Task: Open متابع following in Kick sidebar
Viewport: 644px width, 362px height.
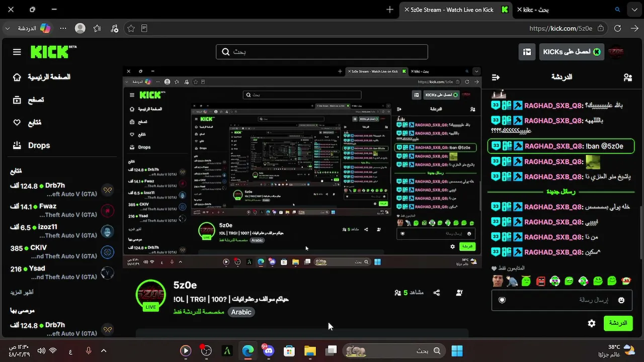Action: tap(27, 123)
